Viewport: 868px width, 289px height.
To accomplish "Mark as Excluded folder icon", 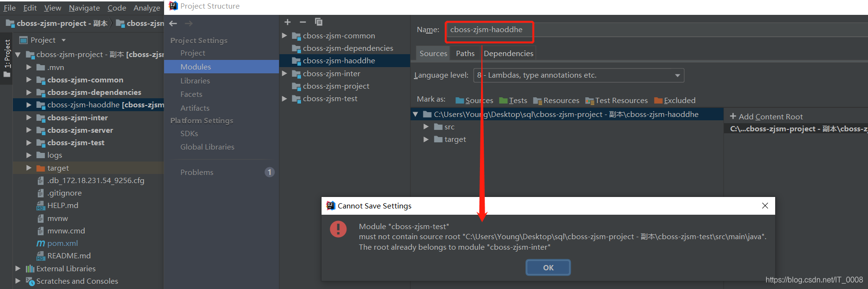I will point(658,101).
